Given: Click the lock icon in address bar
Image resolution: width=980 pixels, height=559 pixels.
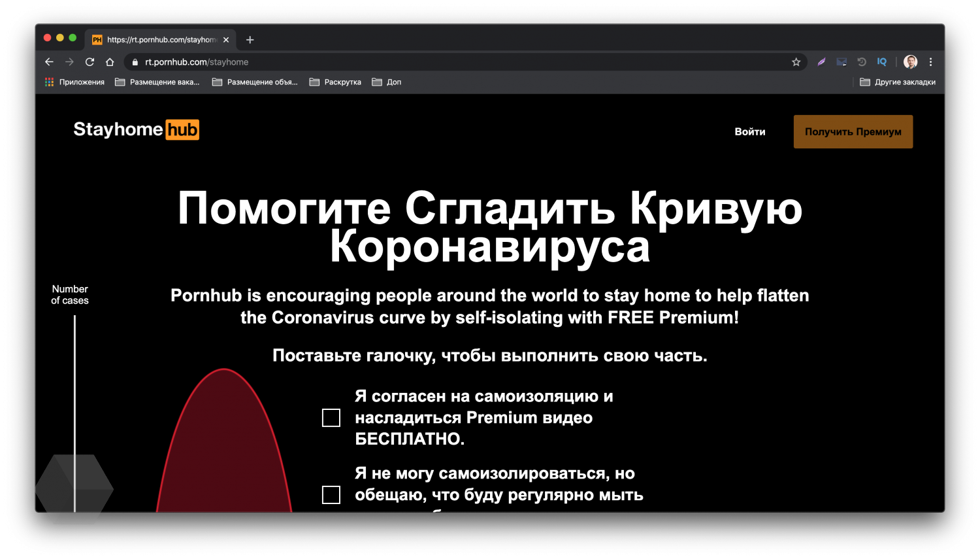Looking at the screenshot, I should click(x=135, y=62).
